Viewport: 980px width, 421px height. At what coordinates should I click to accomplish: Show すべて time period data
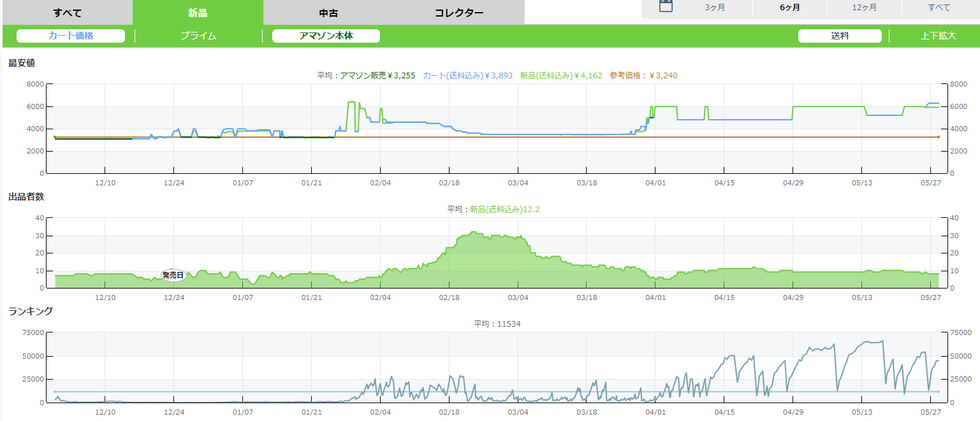pyautogui.click(x=939, y=8)
